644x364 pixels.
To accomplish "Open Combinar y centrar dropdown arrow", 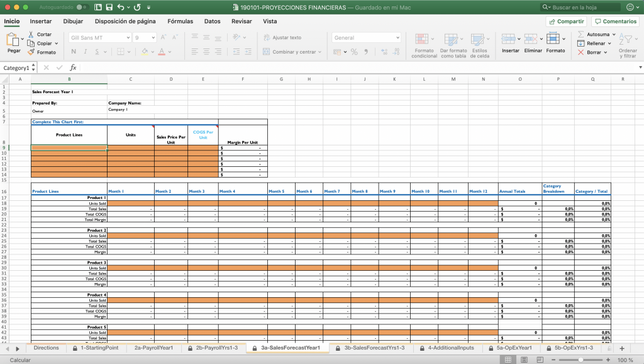I will click(x=319, y=52).
